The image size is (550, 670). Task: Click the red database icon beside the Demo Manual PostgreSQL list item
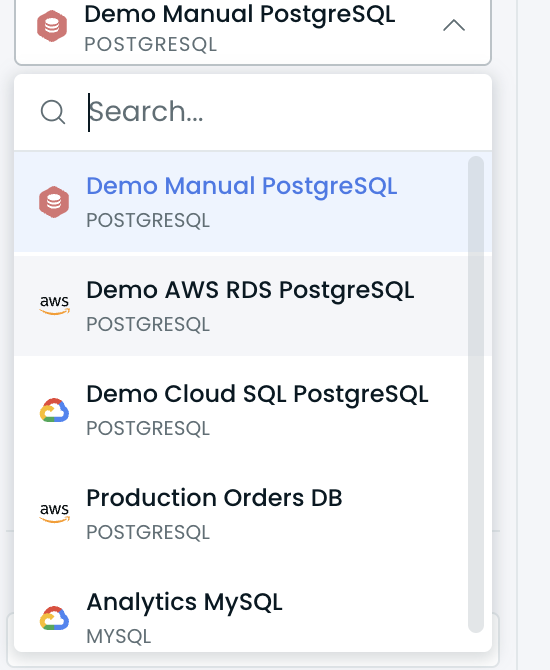click(54, 202)
